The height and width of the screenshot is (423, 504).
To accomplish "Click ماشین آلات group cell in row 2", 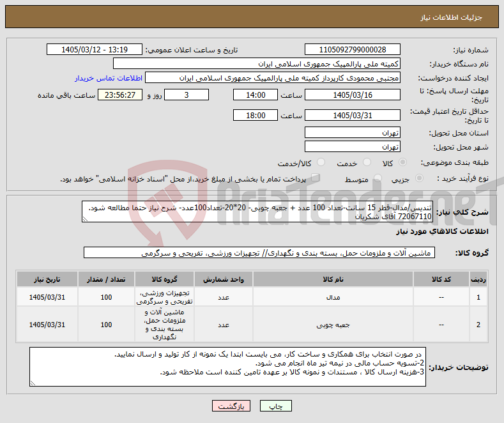I will [x=164, y=325].
